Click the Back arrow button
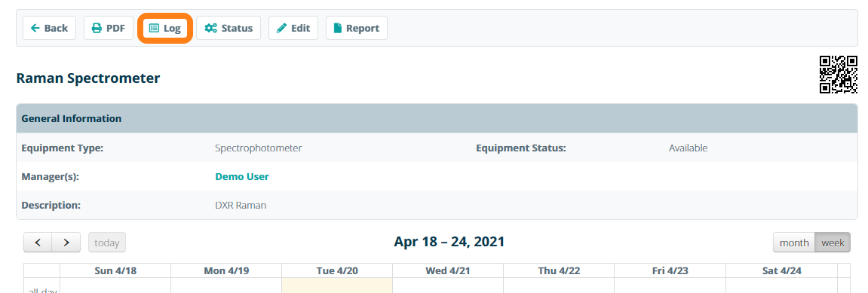Viewport: 868px width, 293px height. point(49,28)
